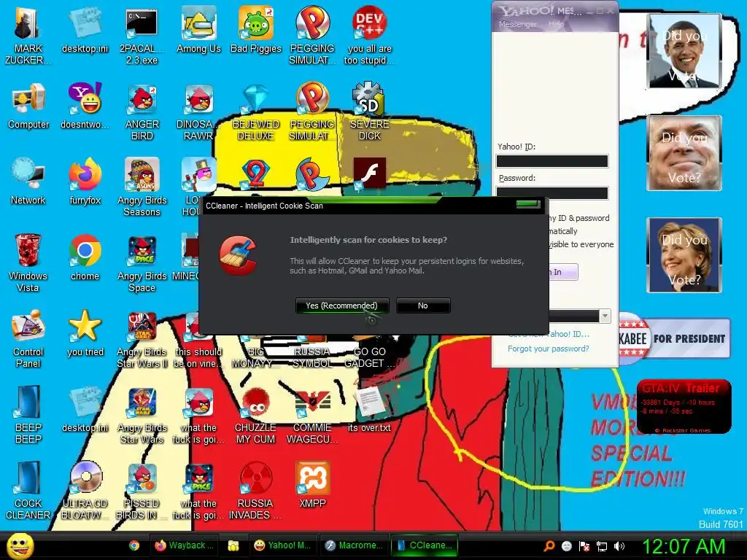Select the Angry Birds Seasons icon

click(142, 187)
